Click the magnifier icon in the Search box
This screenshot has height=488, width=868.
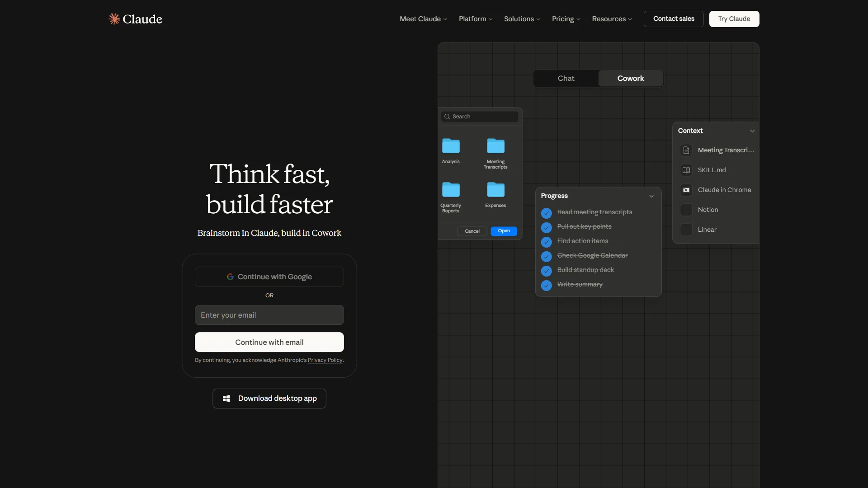[447, 117]
